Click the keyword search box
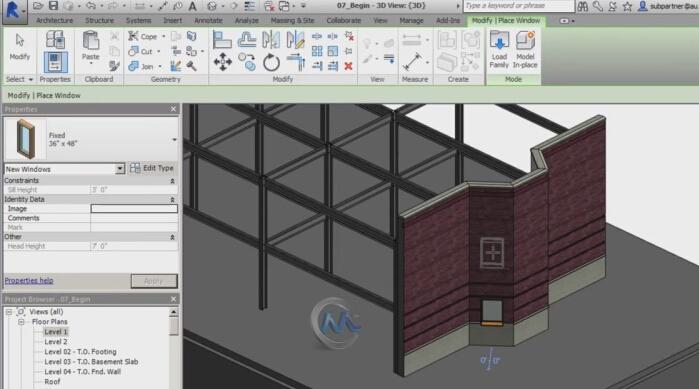The width and height of the screenshot is (699, 389). [519, 6]
